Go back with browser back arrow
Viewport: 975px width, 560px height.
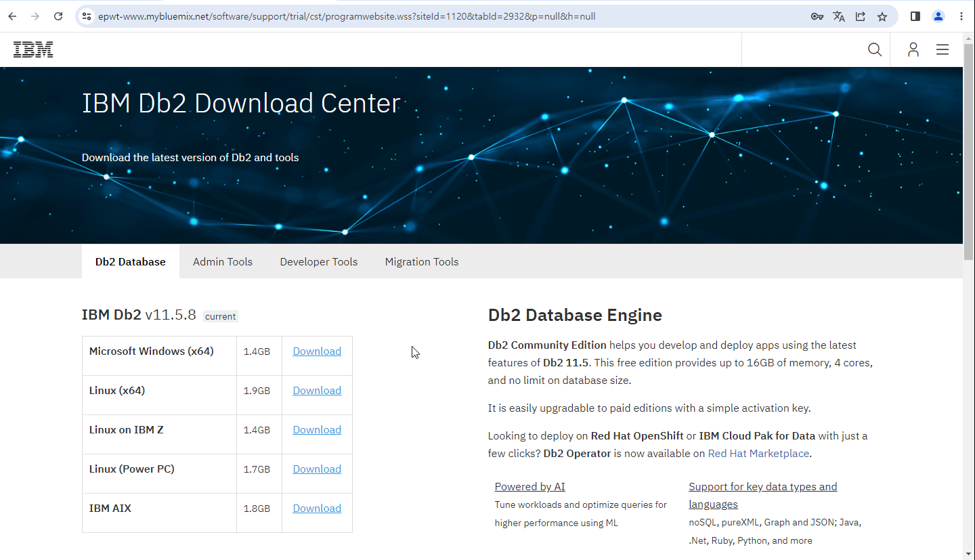coord(12,16)
